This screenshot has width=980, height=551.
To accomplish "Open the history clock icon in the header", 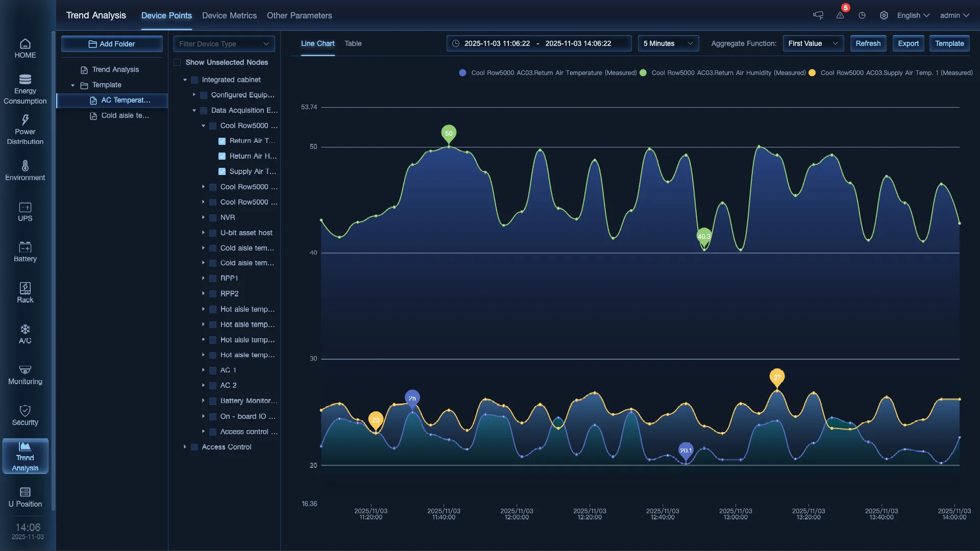I will point(862,15).
